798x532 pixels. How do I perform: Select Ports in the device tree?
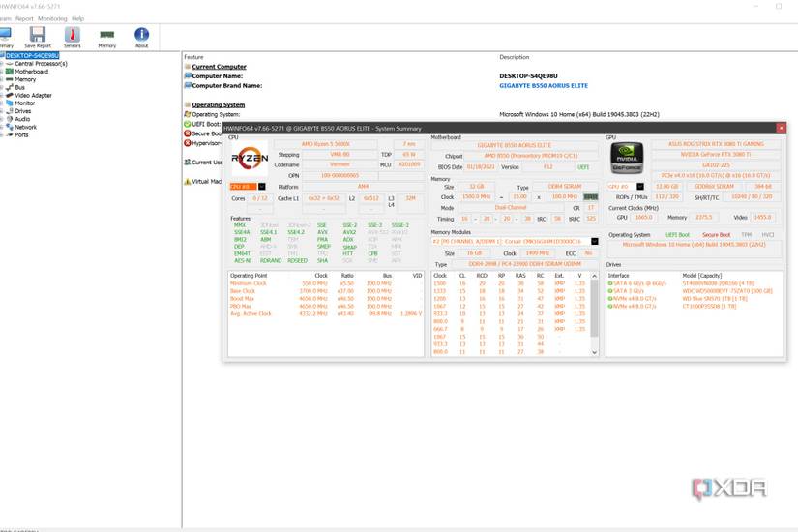21,134
